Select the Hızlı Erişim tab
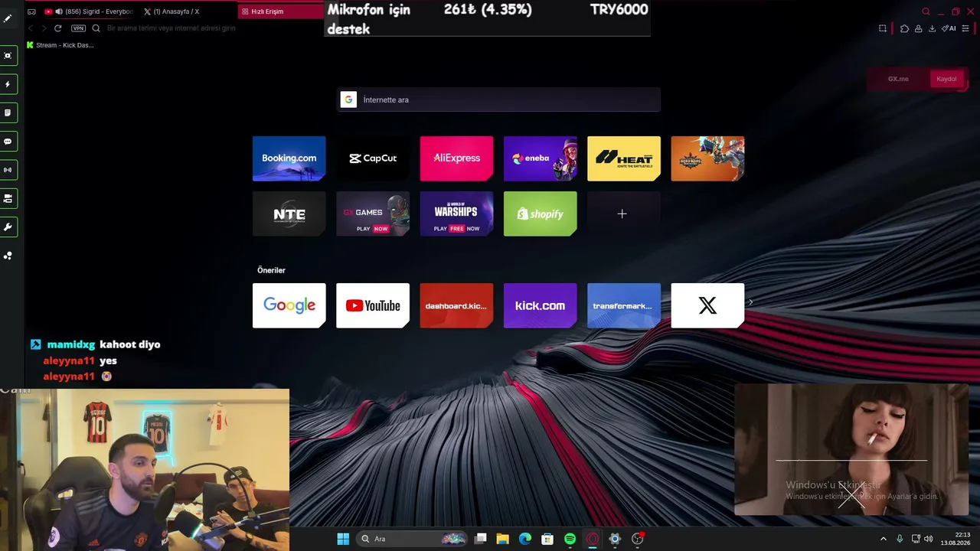Viewport: 980px width, 551px height. [x=280, y=11]
